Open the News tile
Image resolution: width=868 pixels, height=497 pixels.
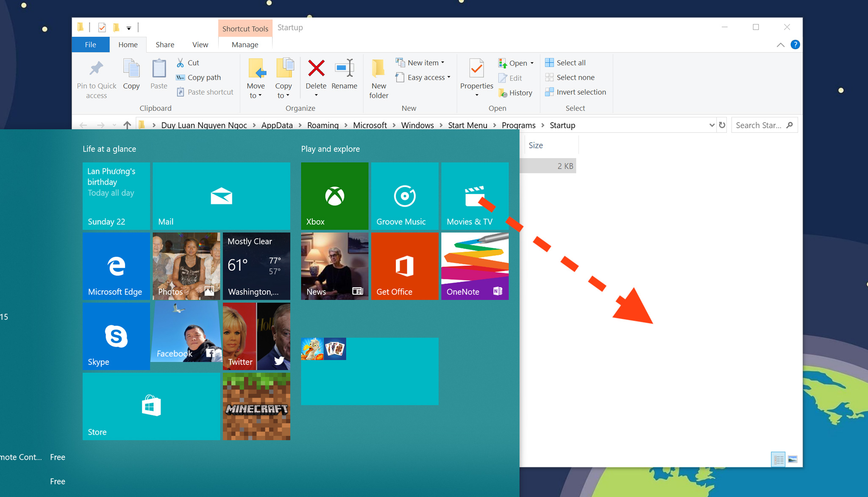tap(334, 266)
